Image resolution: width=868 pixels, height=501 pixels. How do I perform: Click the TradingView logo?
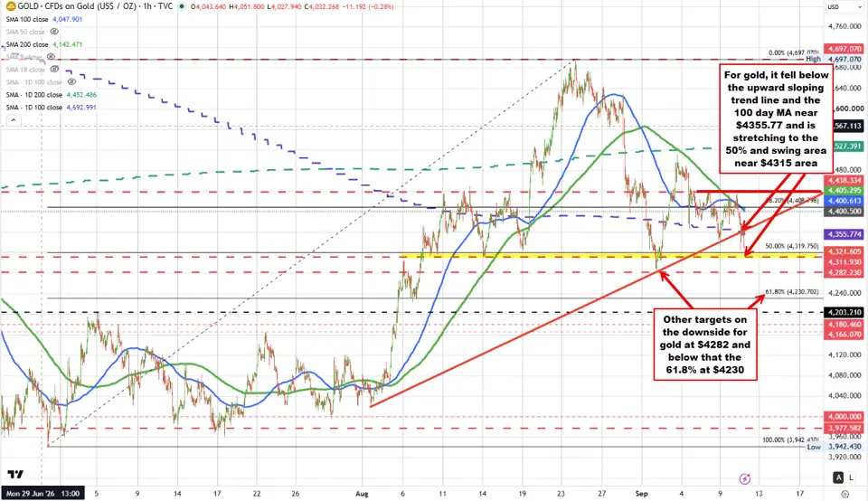click(15, 475)
